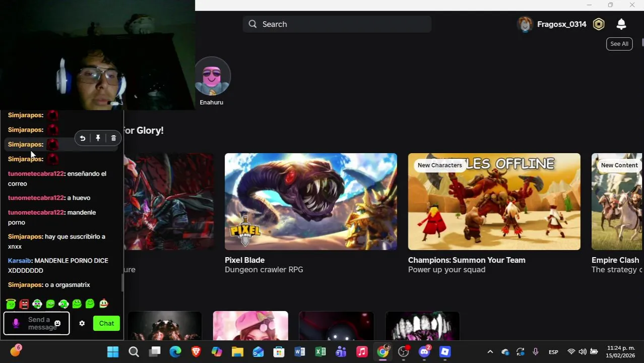The width and height of the screenshot is (644, 363).
Task: Open the pink-hat girl game thumbnail
Action: point(250,326)
